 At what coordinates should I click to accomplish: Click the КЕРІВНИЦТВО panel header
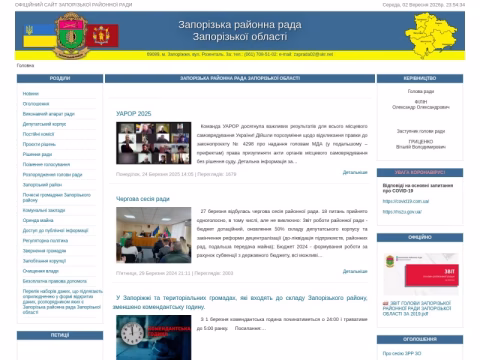[x=420, y=78]
